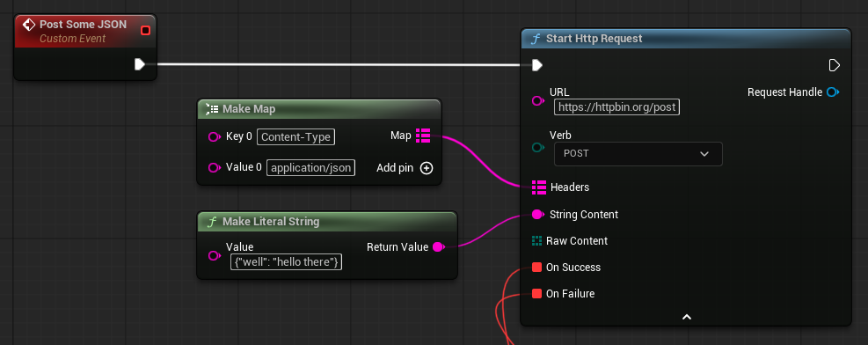
Task: Click Start Http Request execution output pin
Action: click(x=835, y=65)
